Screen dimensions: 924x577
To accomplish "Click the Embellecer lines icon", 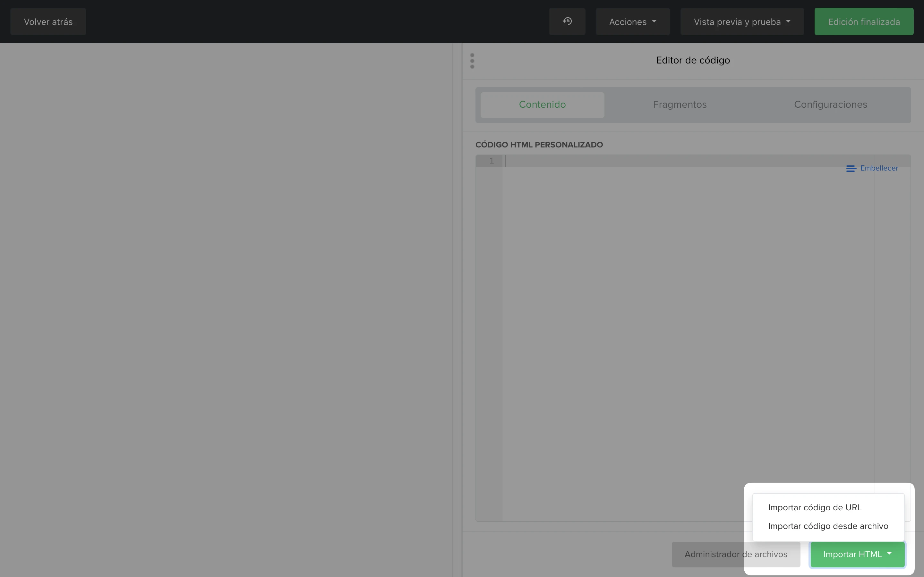I will point(851,168).
